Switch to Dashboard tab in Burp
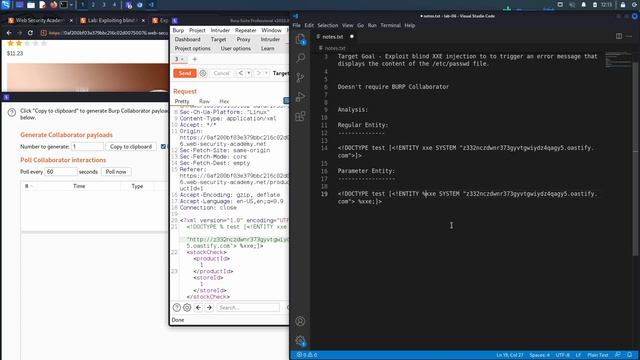640x360 pixels. pos(187,40)
